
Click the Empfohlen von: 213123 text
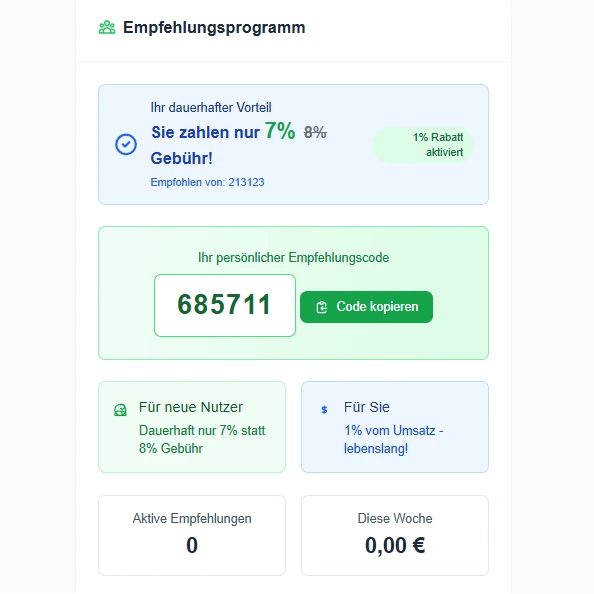207,182
